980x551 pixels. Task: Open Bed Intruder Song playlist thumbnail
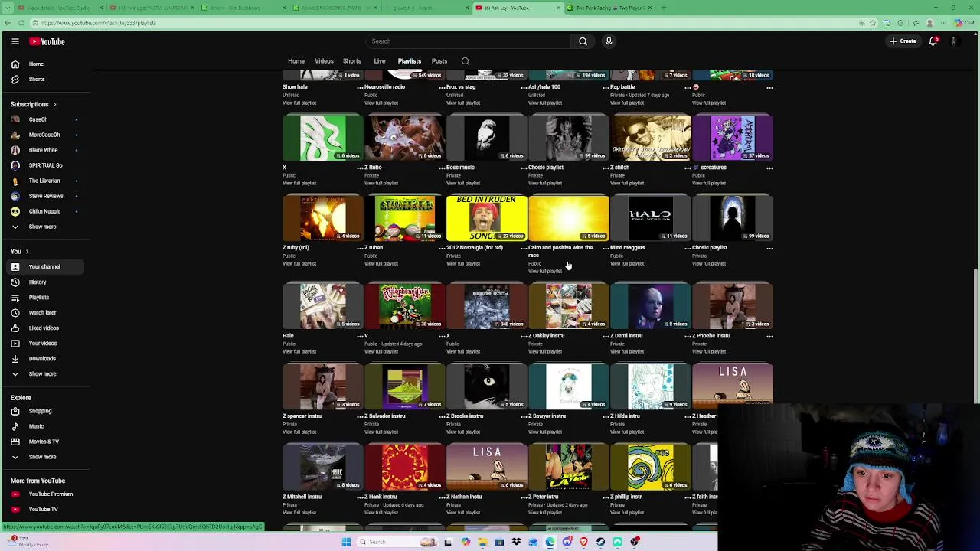[x=486, y=218]
